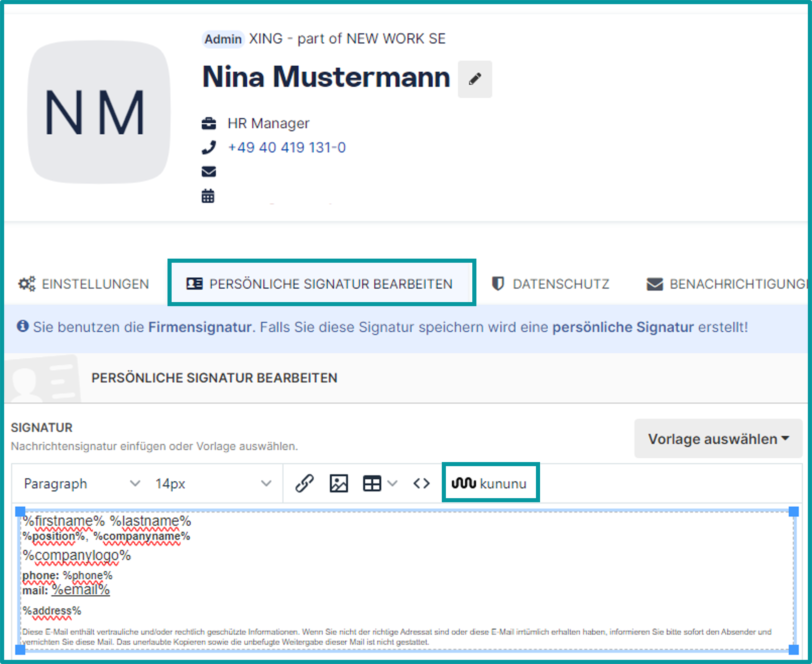This screenshot has width=812, height=664.
Task: Click the phone: %phone% line
Action: (67, 575)
